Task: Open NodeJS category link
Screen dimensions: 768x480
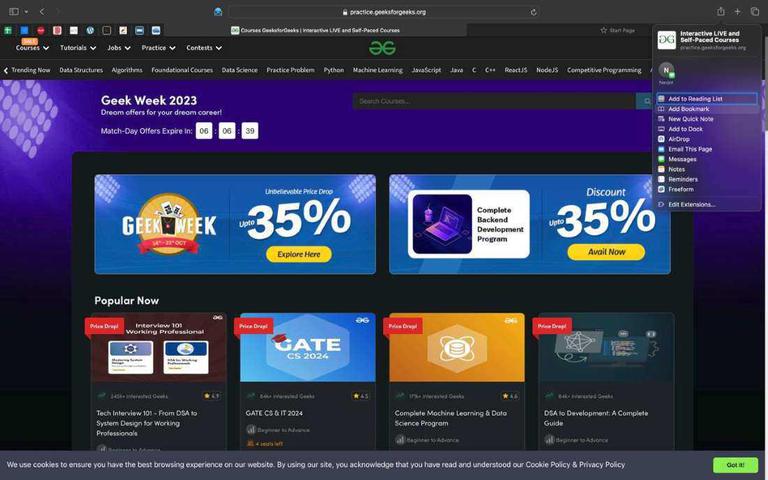Action: click(547, 70)
